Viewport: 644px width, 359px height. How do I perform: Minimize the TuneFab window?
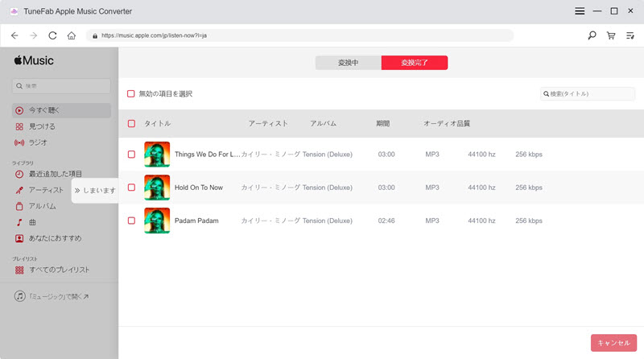tap(597, 11)
